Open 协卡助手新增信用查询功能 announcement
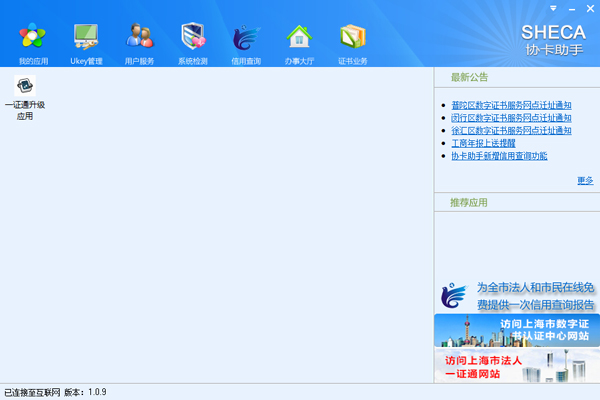 pyautogui.click(x=498, y=156)
